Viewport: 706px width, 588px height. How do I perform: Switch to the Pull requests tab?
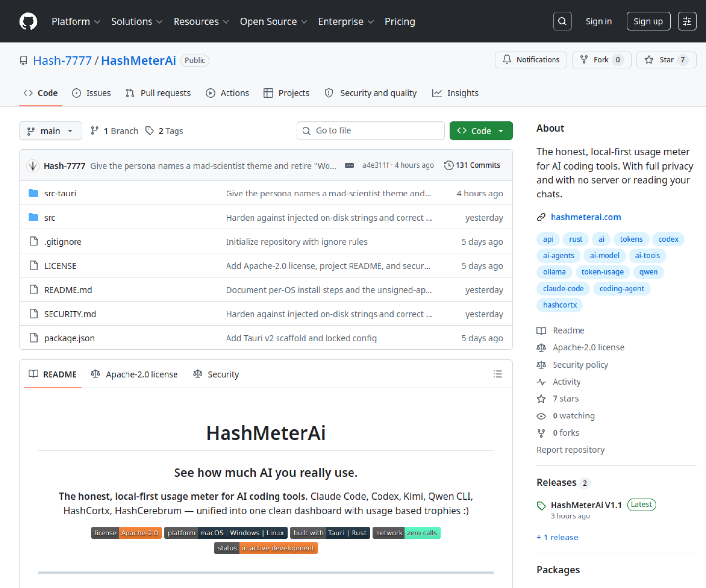[x=158, y=93]
